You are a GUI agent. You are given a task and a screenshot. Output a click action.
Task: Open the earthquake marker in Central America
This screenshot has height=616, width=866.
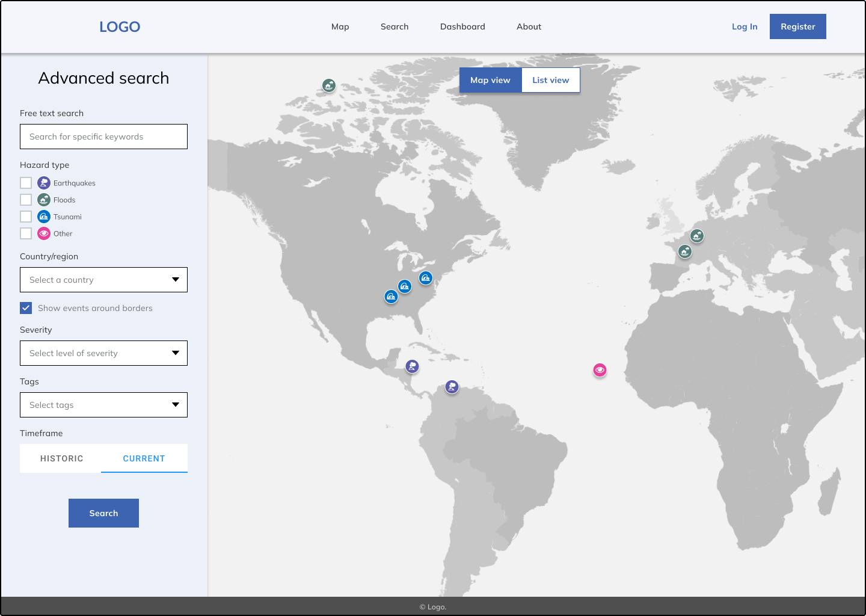click(412, 366)
